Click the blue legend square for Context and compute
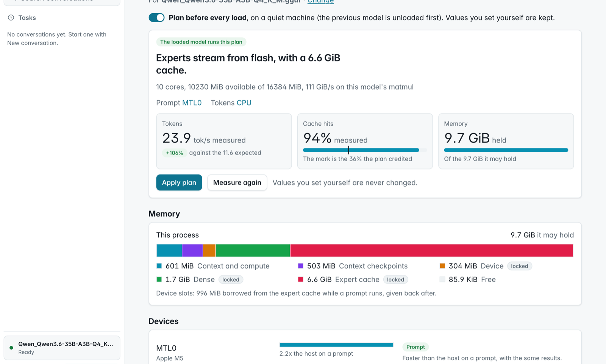This screenshot has height=364, width=606. tap(159, 266)
